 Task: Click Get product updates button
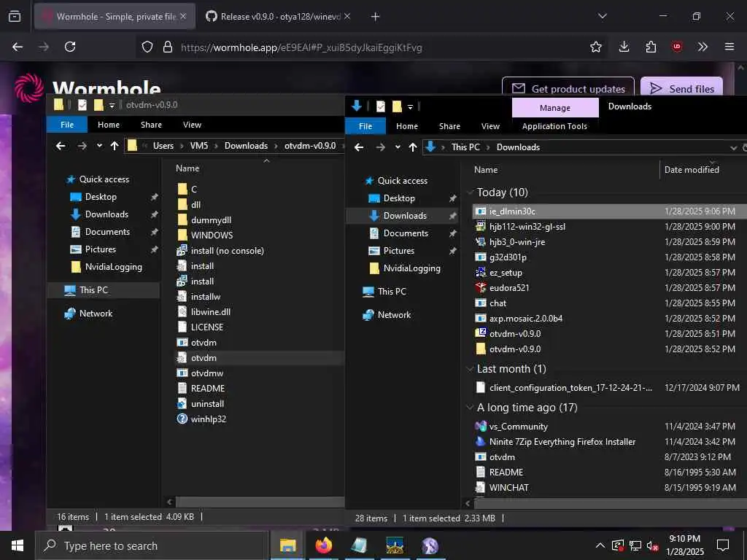click(568, 88)
